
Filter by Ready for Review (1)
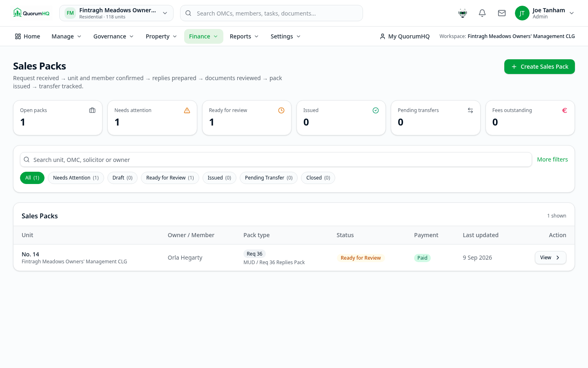coord(170,178)
